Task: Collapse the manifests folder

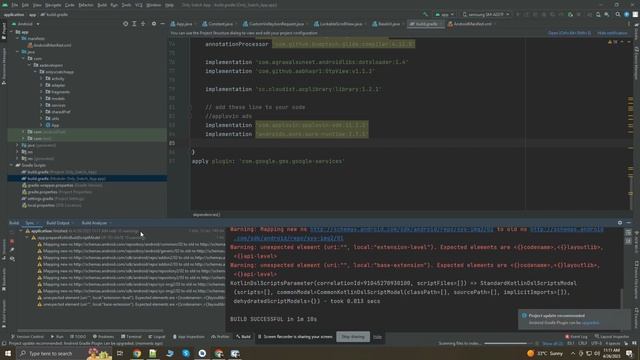Action: (x=18, y=38)
